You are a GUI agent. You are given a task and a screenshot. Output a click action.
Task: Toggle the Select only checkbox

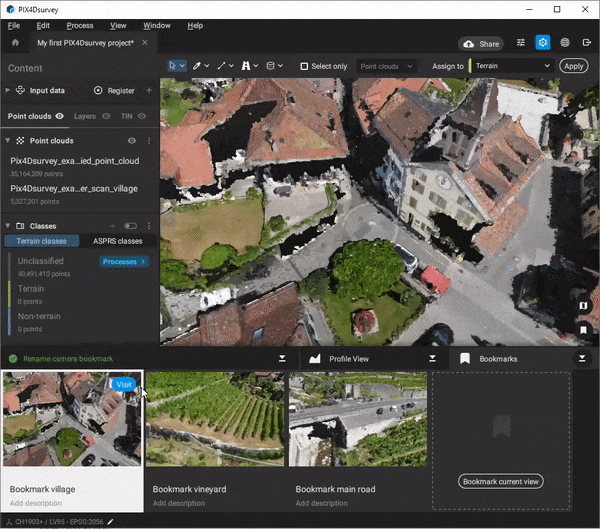[304, 66]
